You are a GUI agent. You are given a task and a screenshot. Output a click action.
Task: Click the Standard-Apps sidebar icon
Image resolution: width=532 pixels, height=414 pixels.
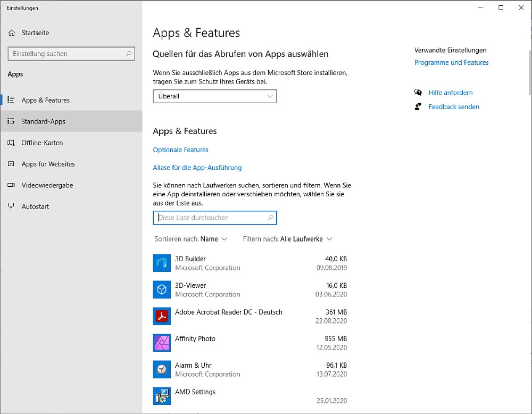(11, 121)
